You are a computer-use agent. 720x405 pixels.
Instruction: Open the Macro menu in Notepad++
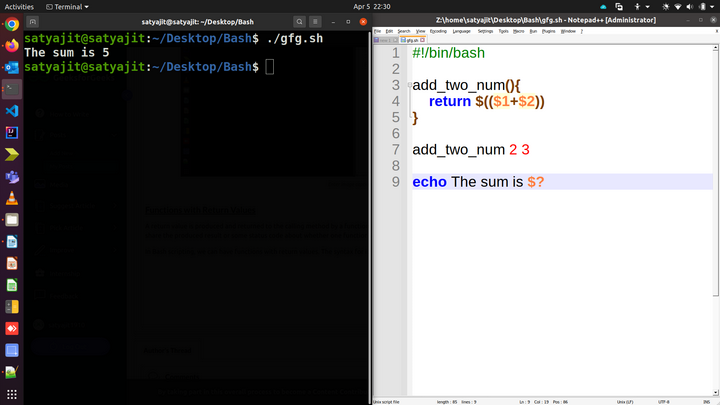518,31
